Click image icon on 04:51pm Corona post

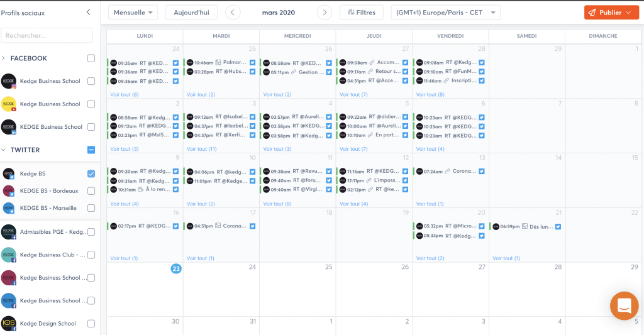(218, 226)
